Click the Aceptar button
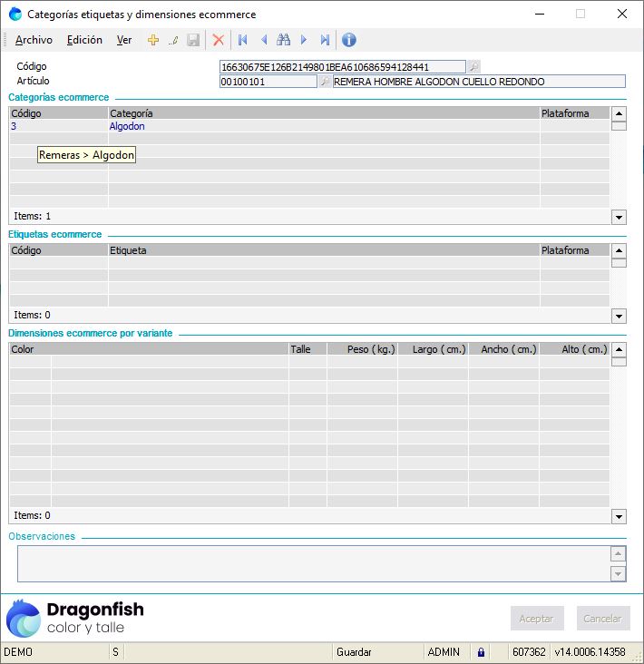Viewport: 644px width, 664px height. (x=537, y=619)
